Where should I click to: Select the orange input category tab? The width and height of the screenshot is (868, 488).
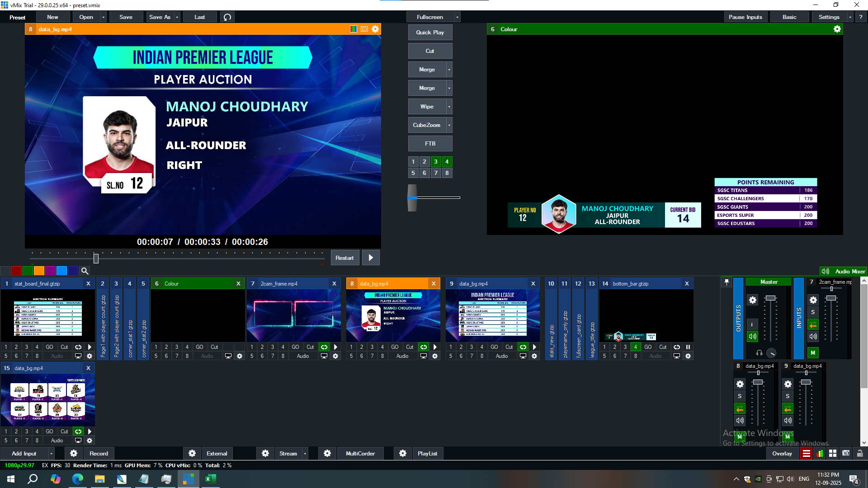pos(39,271)
